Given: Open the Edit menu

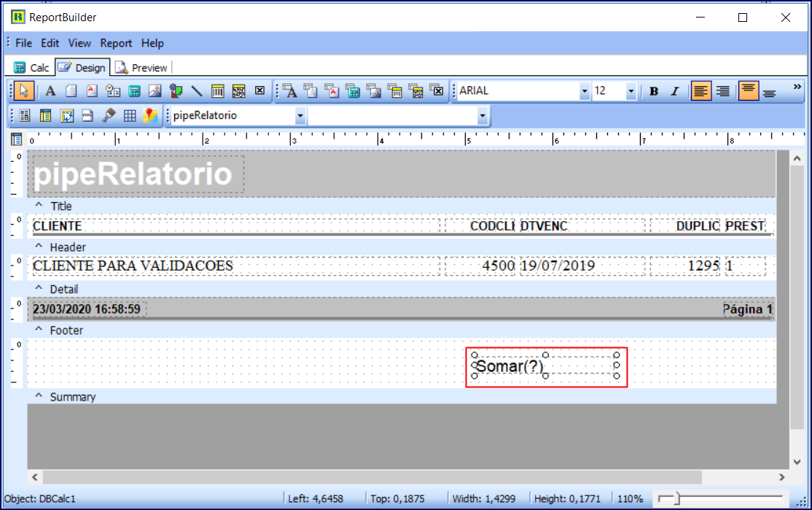Looking at the screenshot, I should (50, 43).
